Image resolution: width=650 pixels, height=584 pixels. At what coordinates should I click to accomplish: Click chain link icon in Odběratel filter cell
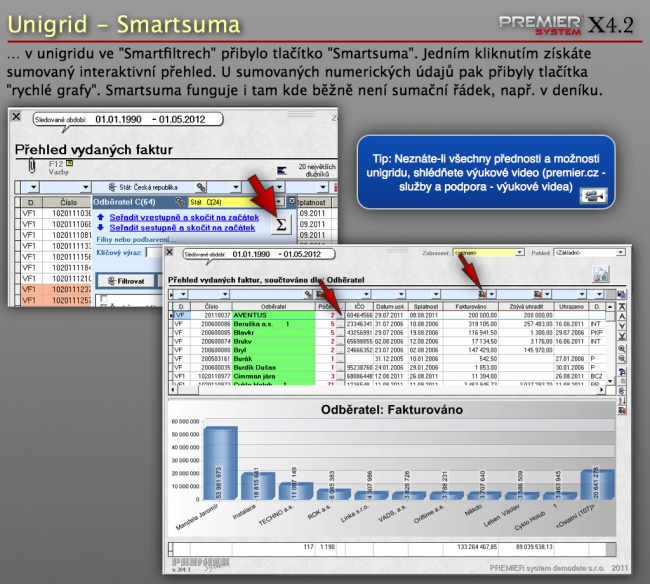pos(308,294)
